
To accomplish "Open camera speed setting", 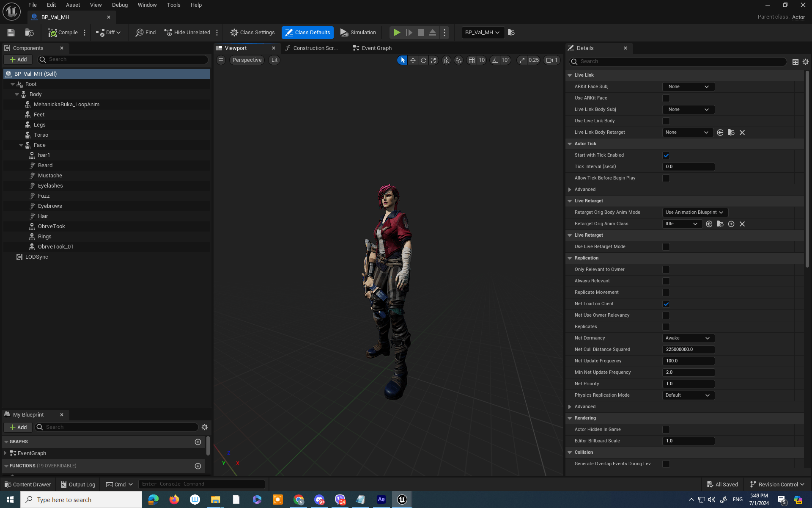I will [552, 60].
